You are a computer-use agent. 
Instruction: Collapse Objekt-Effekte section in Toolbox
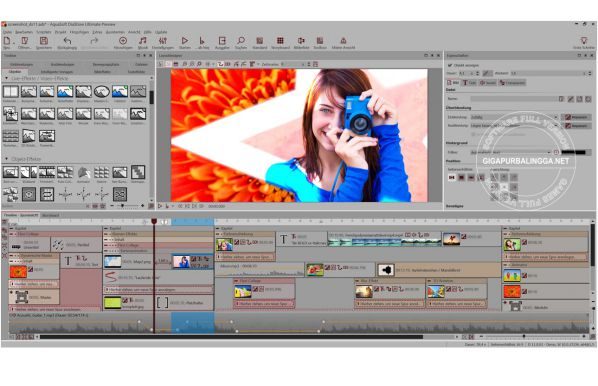click(x=6, y=159)
